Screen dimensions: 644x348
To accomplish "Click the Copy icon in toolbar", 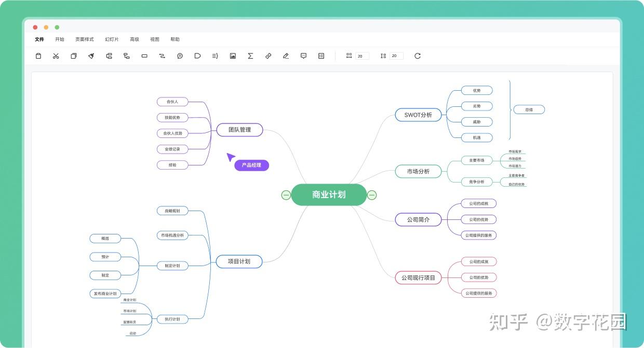I will click(73, 55).
